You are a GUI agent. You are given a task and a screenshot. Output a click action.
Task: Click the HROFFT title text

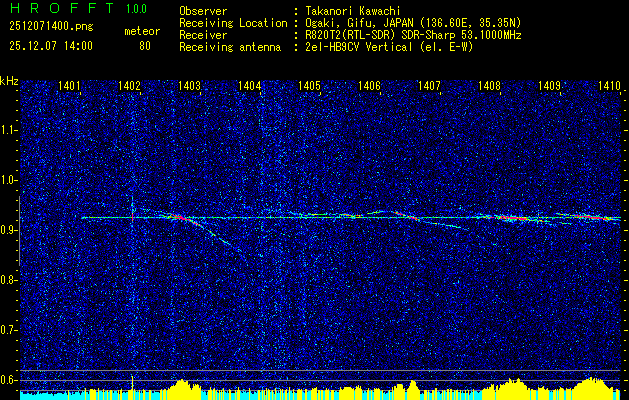click(x=62, y=8)
